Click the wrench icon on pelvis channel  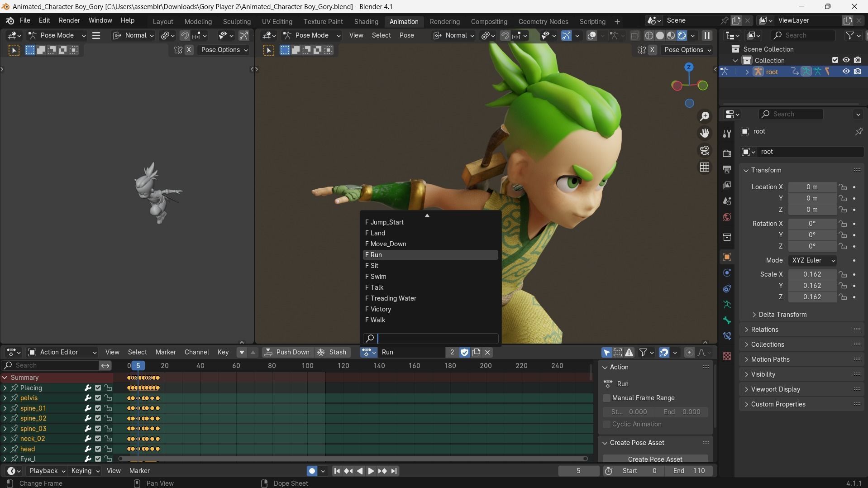[88, 398]
